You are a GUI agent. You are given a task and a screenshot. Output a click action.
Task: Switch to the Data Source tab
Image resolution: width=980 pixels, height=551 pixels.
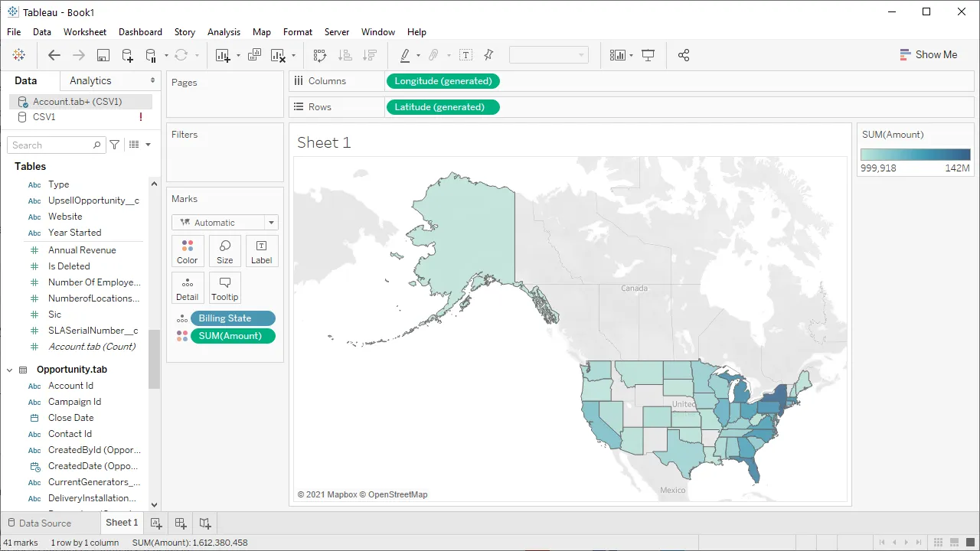coord(44,523)
